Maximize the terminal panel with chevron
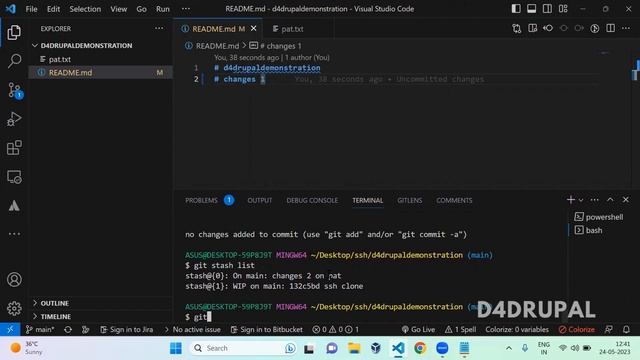This screenshot has width=640, height=360. [x=610, y=200]
